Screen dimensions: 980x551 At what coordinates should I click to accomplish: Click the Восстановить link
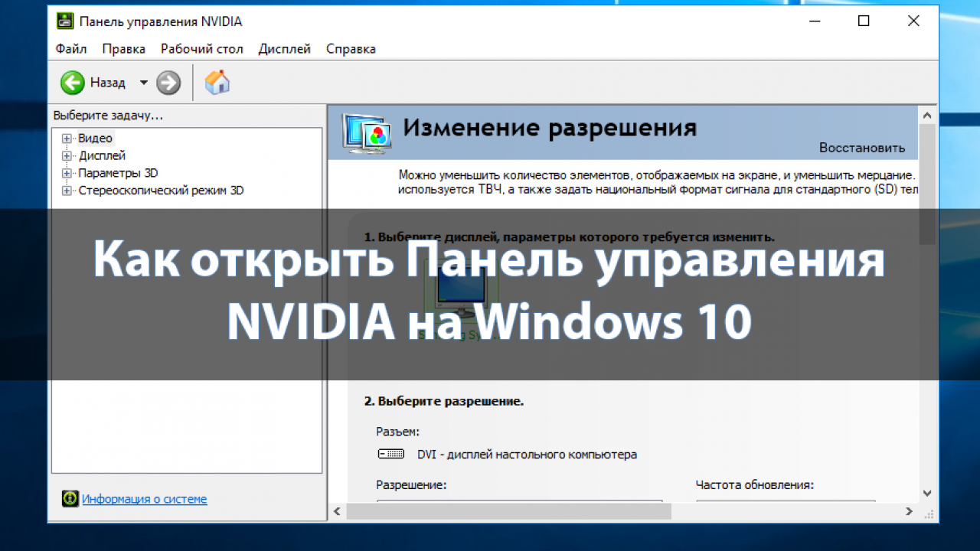862,148
